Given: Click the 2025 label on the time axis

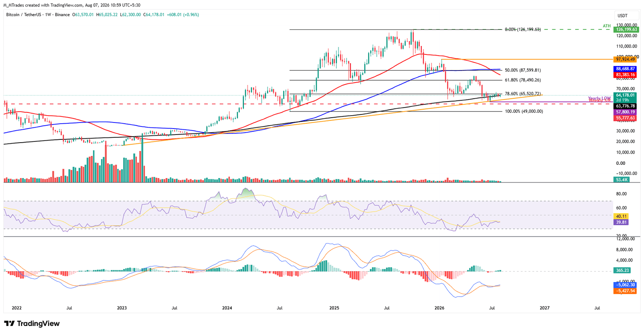Looking at the screenshot, I should (x=334, y=308).
